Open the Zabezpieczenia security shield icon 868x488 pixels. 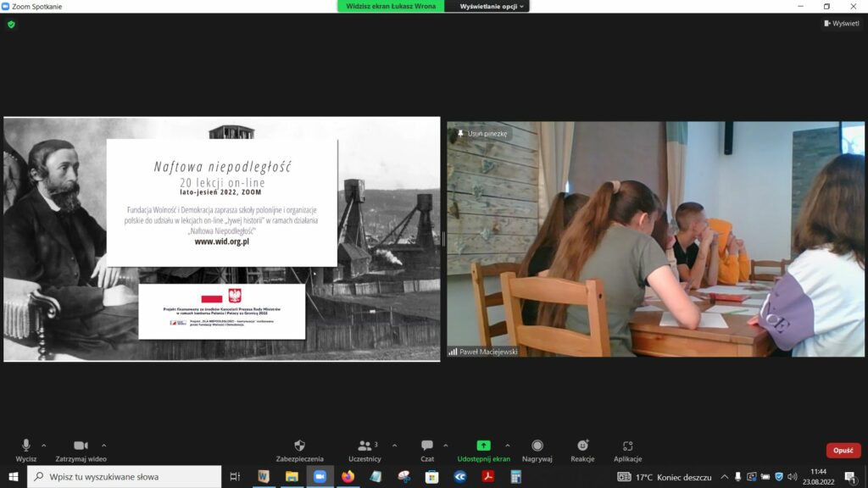[299, 446]
